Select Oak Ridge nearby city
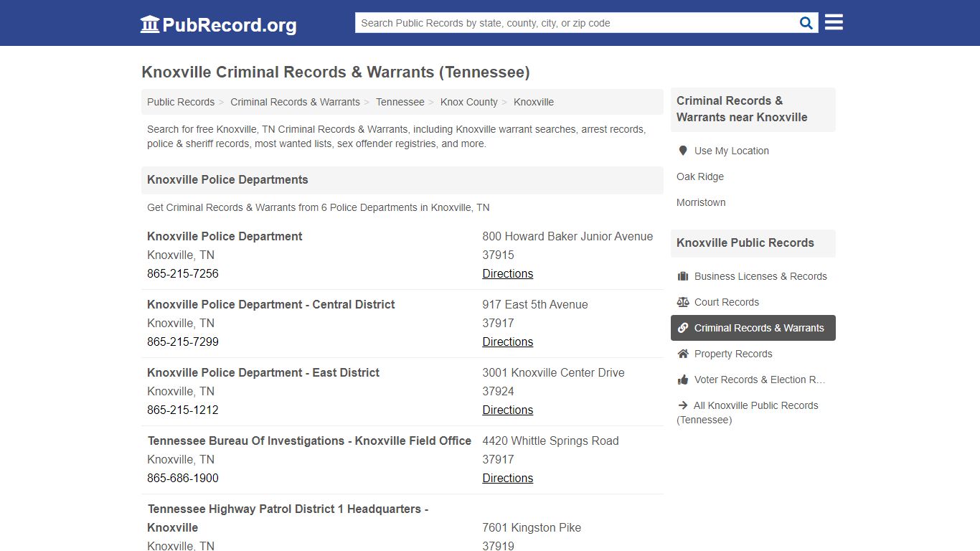The height and width of the screenshot is (551, 980). 700,176
